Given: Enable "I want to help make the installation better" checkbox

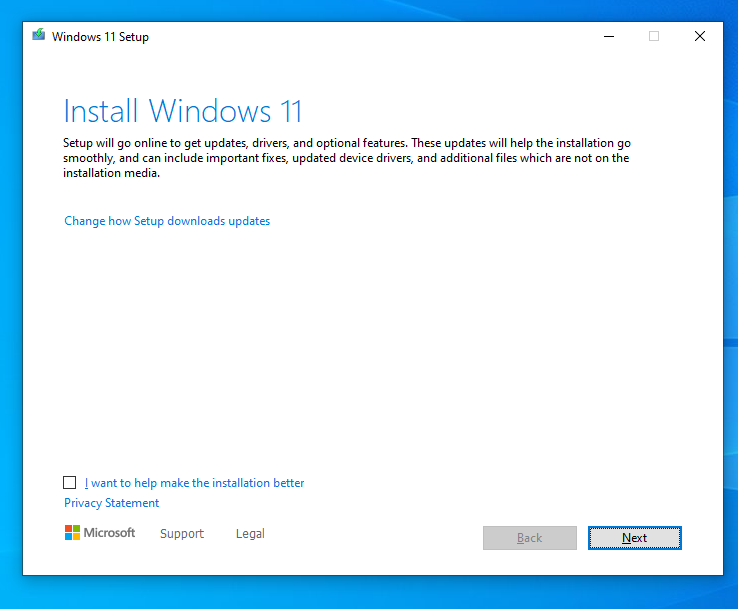Looking at the screenshot, I should tap(70, 482).
